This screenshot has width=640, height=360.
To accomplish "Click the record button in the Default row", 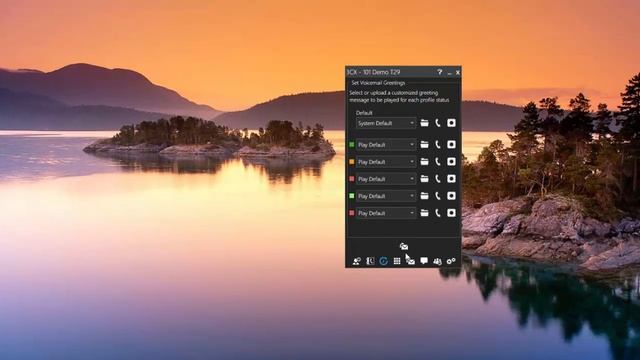I will [451, 123].
